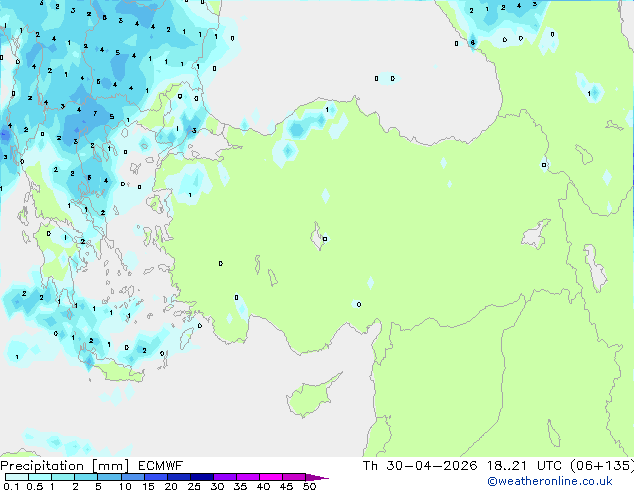Click the legend tick label "40"
This screenshot has height=490, width=634.
[263, 486]
